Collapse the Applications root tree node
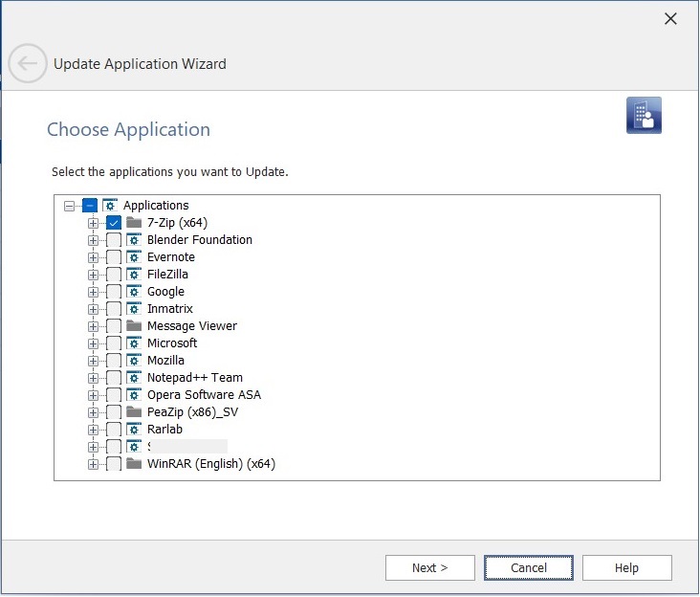The width and height of the screenshot is (700, 597). [x=69, y=206]
